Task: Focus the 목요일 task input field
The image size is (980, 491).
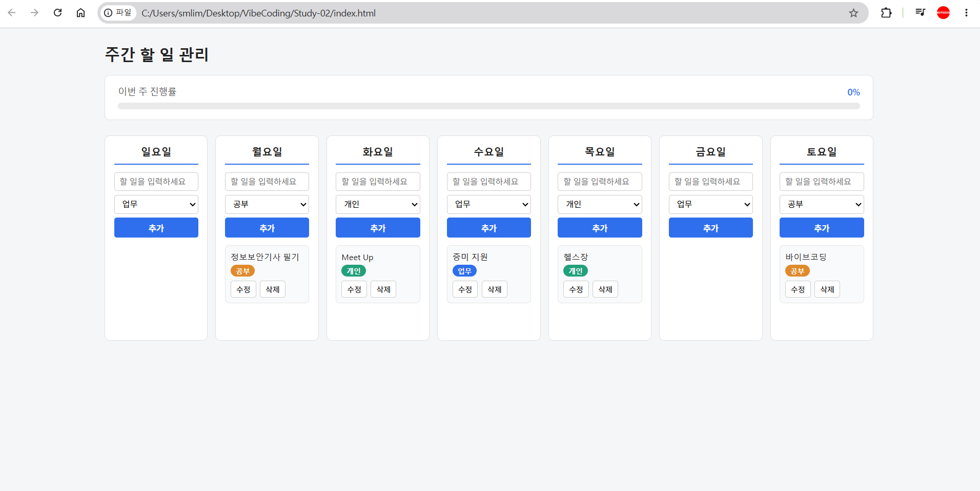Action: click(600, 182)
